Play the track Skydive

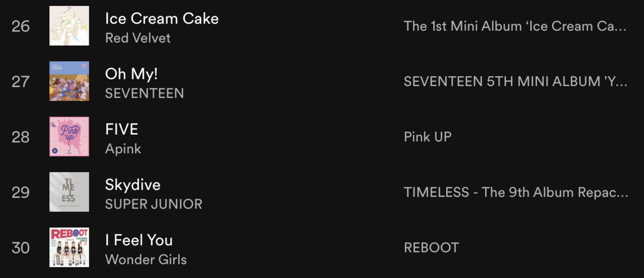point(133,185)
